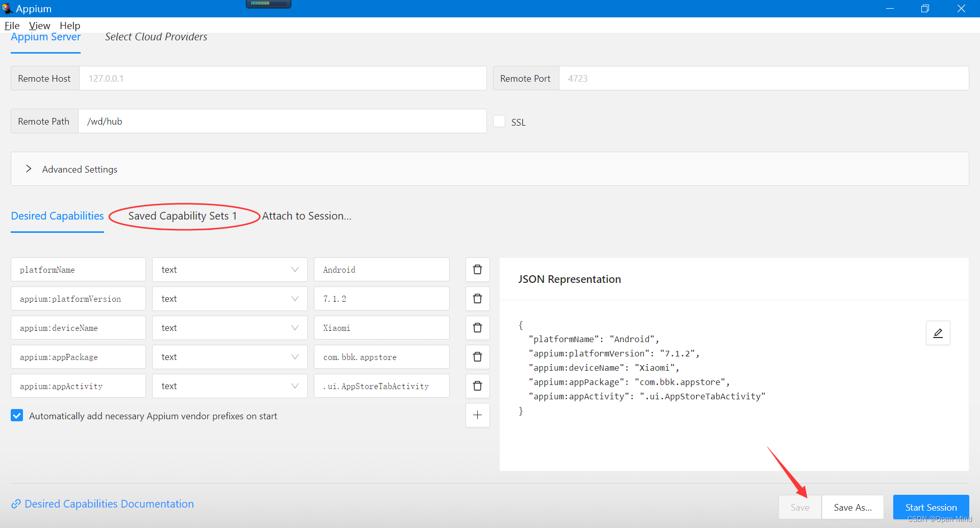
Task: Click the 7.1.2 version value field
Action: click(x=381, y=299)
